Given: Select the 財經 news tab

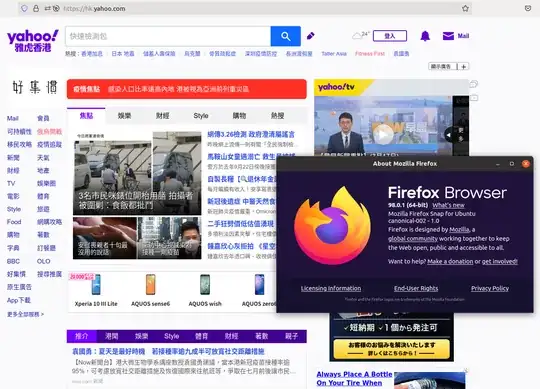Looking at the screenshot, I should (x=163, y=116).
